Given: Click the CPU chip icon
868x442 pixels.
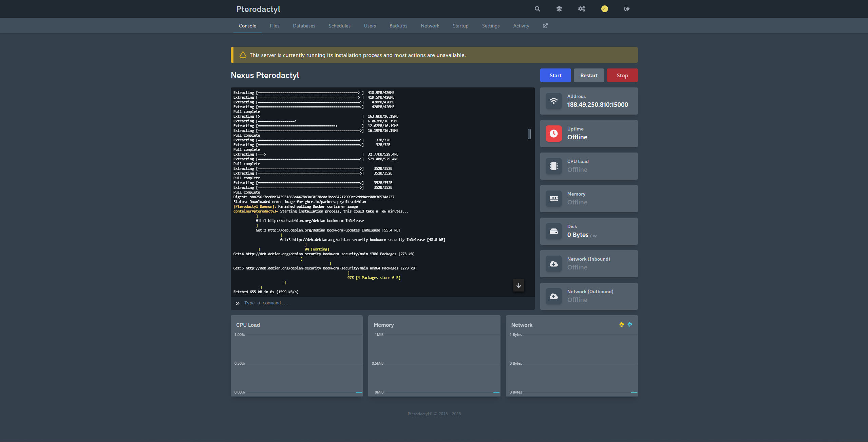Looking at the screenshot, I should pyautogui.click(x=553, y=166).
